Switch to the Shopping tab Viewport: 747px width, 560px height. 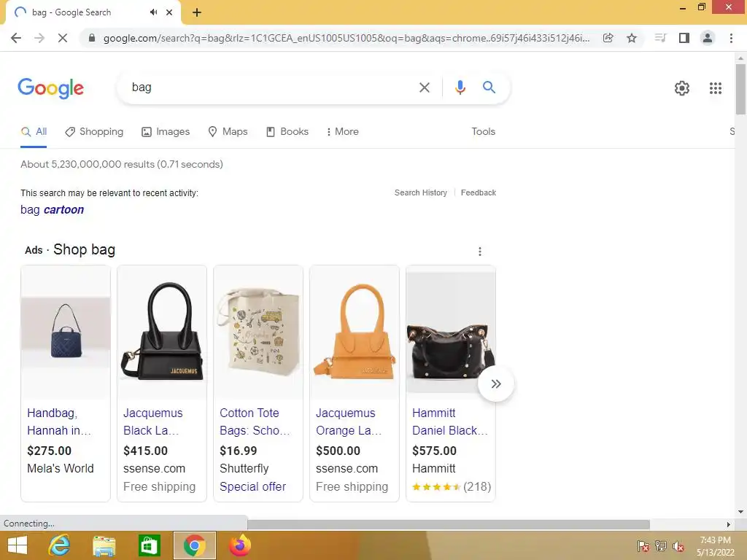94,132
